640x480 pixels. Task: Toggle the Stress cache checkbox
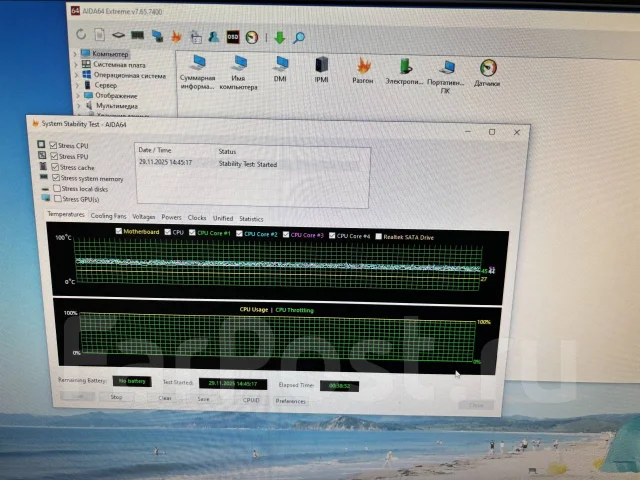55,167
